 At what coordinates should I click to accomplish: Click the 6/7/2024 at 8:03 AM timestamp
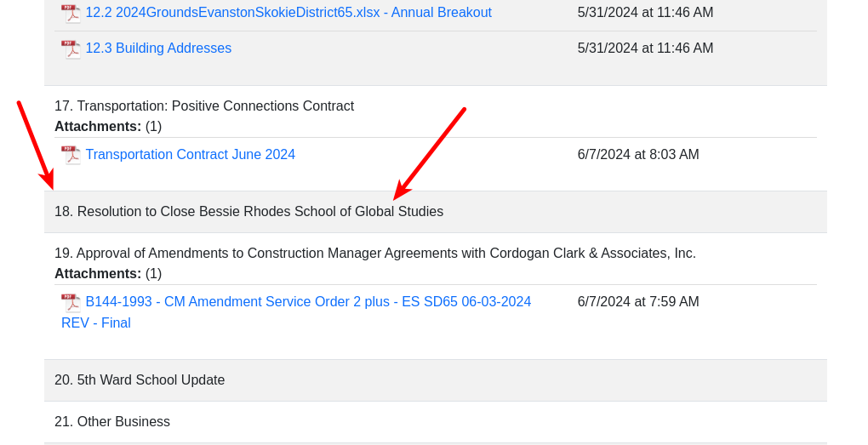pos(638,154)
